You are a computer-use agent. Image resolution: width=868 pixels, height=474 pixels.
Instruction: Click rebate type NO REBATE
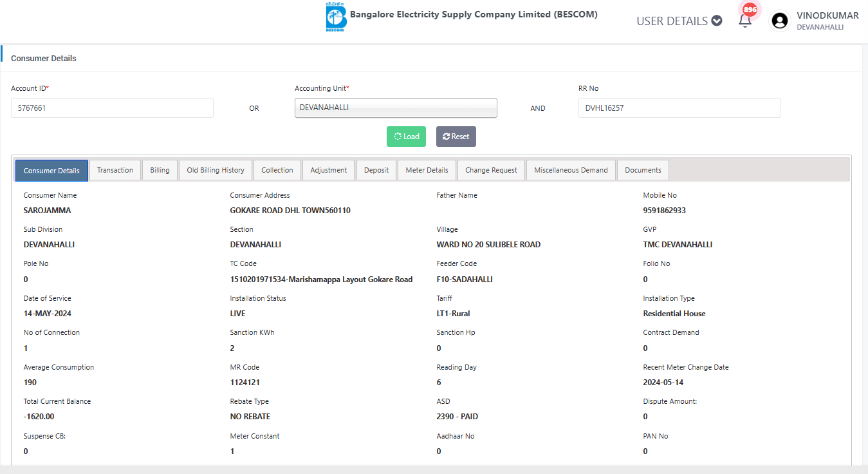(x=250, y=417)
